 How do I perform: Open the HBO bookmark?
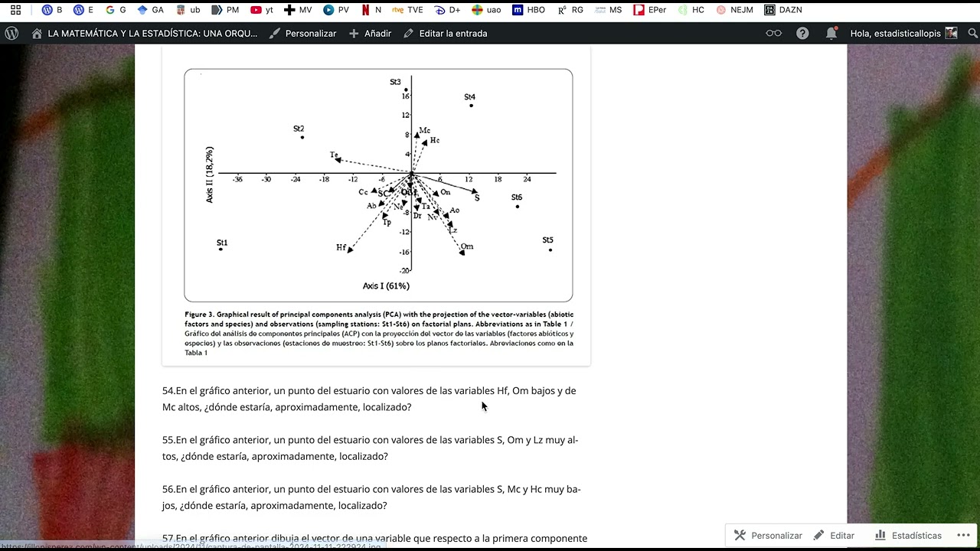click(x=528, y=10)
